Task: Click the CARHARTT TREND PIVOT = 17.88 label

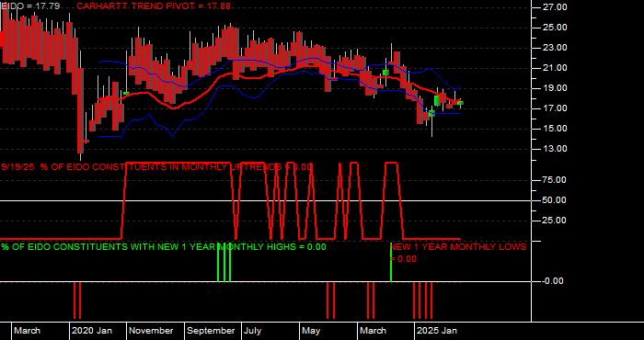Action: click(154, 6)
